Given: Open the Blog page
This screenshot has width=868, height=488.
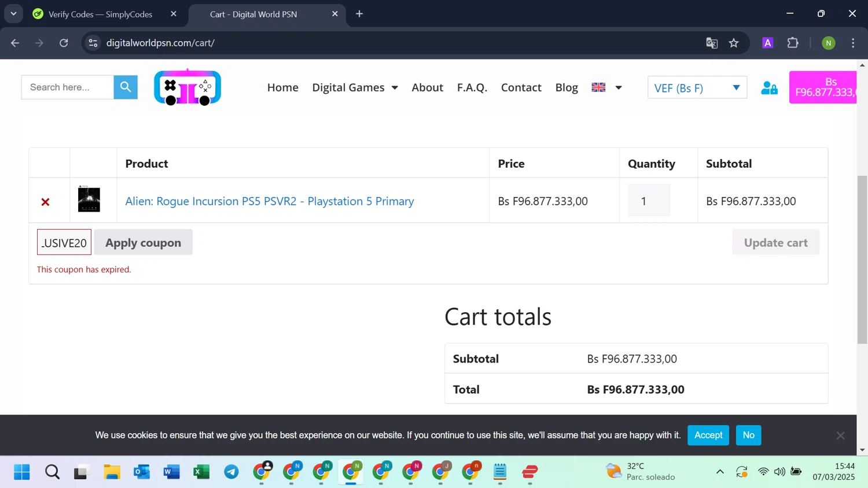Looking at the screenshot, I should tap(567, 87).
